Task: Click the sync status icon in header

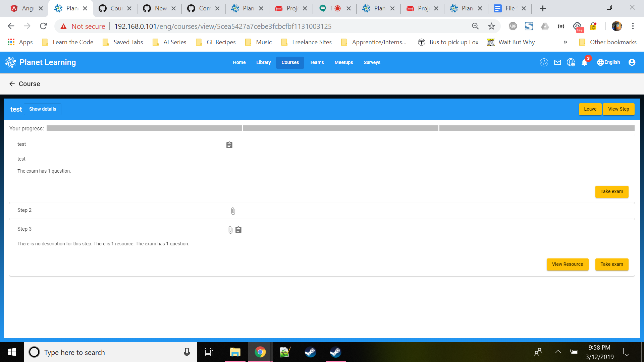Action: [544, 62]
